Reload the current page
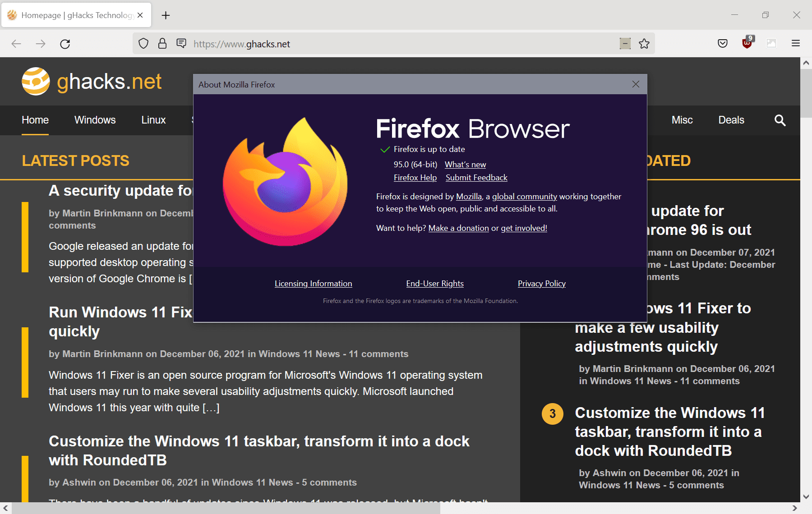 pyautogui.click(x=65, y=44)
